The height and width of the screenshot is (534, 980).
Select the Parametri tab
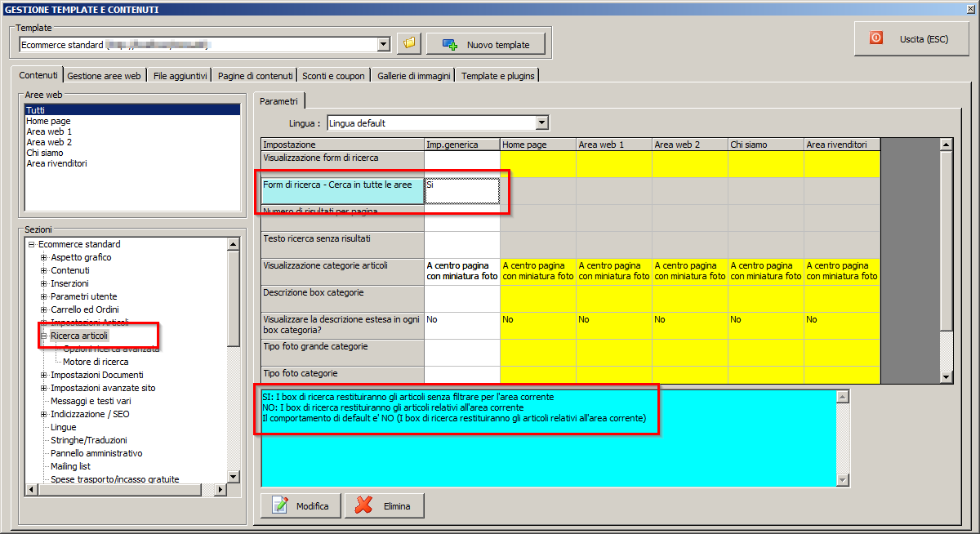coord(278,100)
